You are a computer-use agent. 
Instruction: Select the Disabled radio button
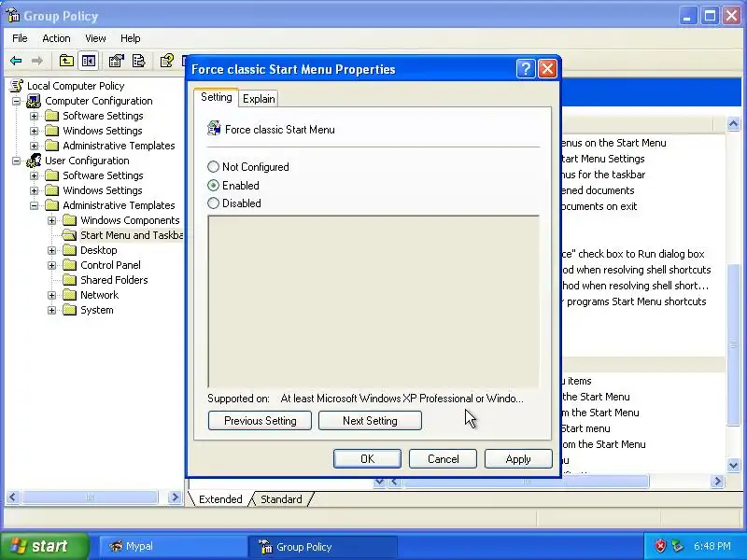click(x=213, y=203)
